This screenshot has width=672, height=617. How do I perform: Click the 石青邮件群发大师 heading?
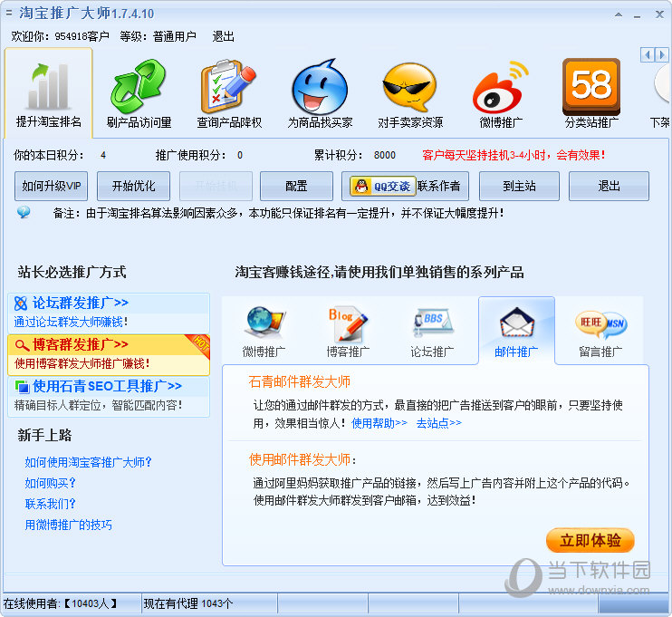pyautogui.click(x=299, y=381)
